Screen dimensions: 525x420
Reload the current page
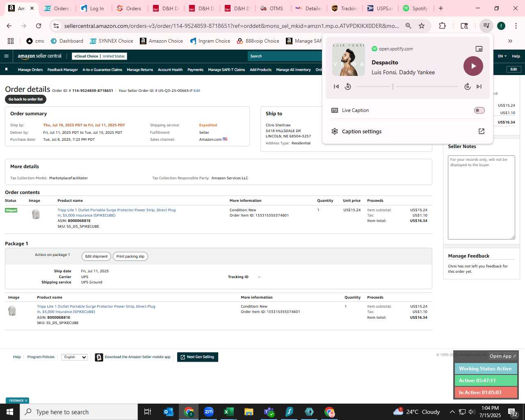(x=39, y=26)
